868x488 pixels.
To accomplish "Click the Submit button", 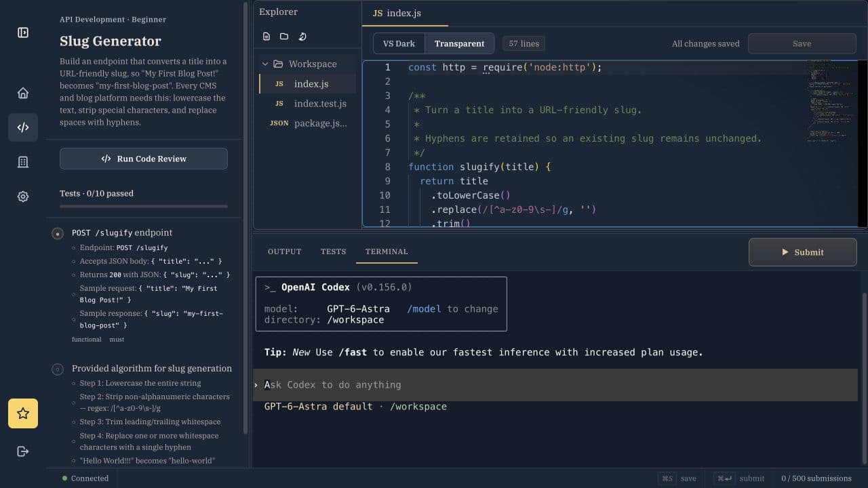I will tap(803, 252).
